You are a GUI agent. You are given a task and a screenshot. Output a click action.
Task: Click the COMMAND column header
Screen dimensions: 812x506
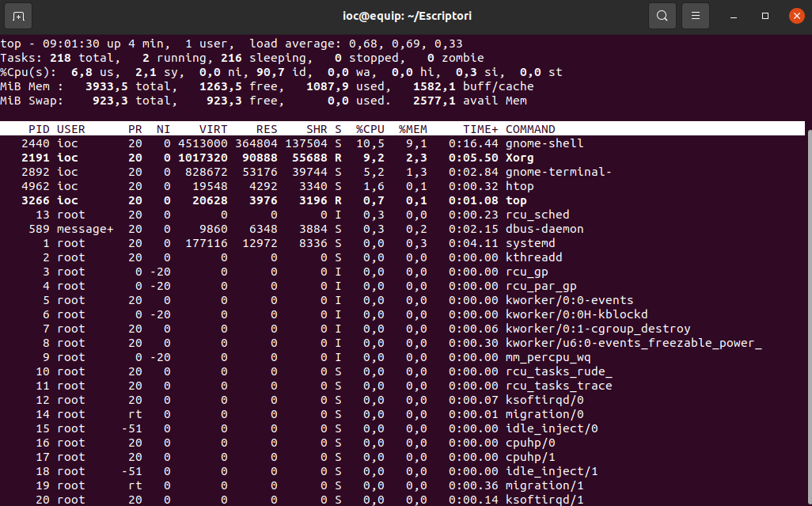click(x=530, y=129)
